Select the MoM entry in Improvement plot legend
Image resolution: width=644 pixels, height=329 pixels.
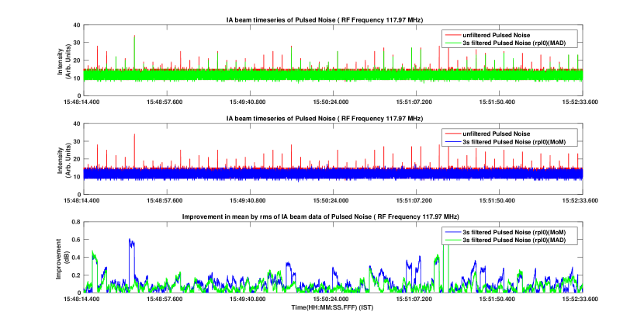coord(514,232)
